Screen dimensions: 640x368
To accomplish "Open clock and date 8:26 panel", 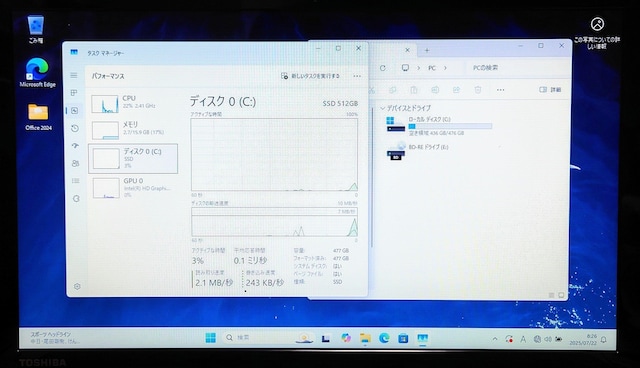I will click(x=583, y=339).
